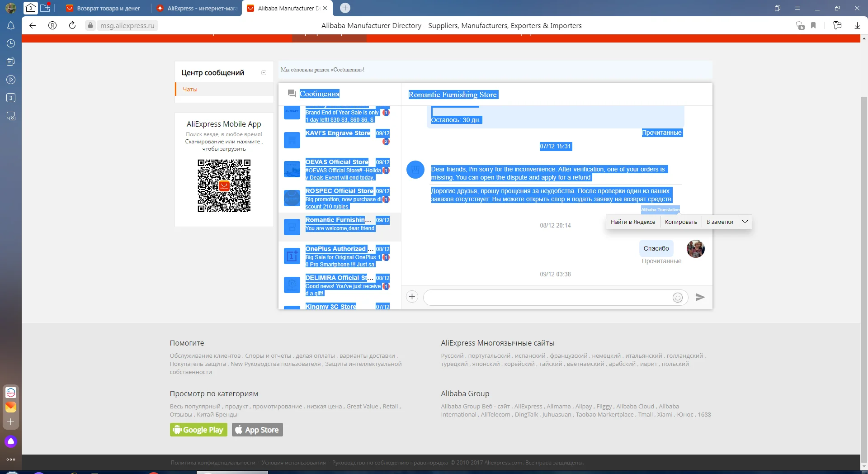
Task: Choose Копировать from the selection popup
Action: (681, 222)
